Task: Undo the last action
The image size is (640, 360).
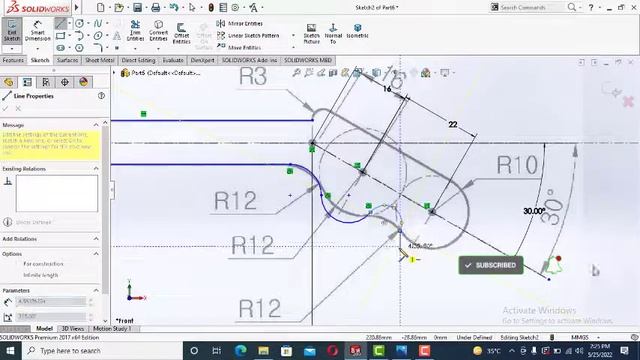Action: click(174, 7)
